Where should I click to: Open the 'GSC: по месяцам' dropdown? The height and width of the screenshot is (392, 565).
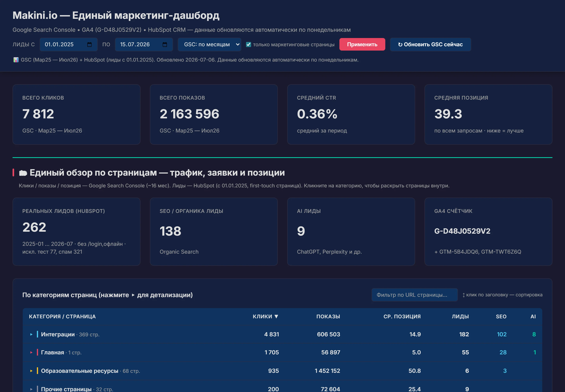(x=209, y=44)
